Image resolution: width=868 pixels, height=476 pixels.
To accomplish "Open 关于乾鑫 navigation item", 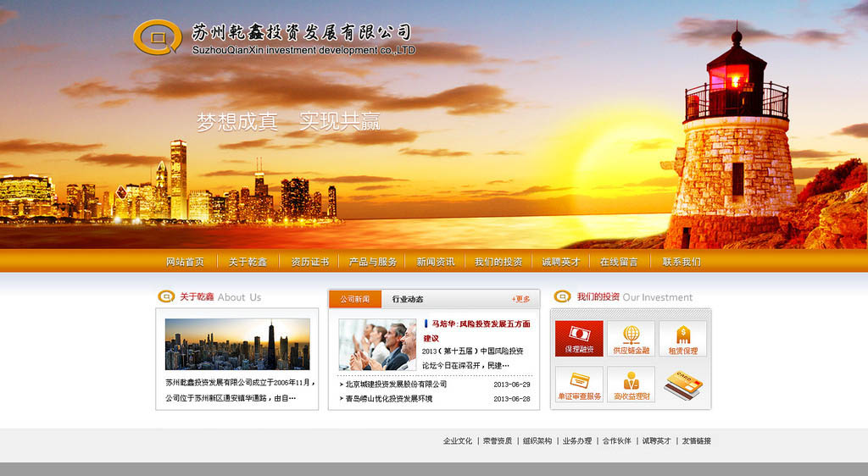I will pyautogui.click(x=248, y=262).
